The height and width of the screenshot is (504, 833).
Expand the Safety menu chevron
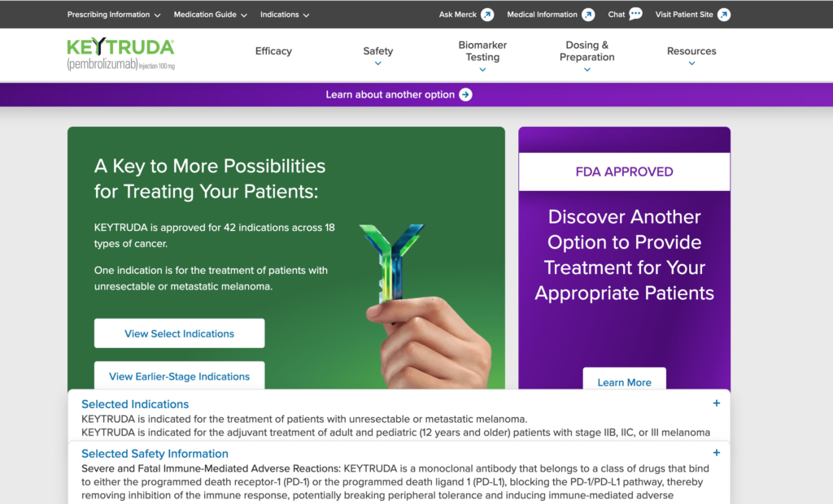coord(378,63)
